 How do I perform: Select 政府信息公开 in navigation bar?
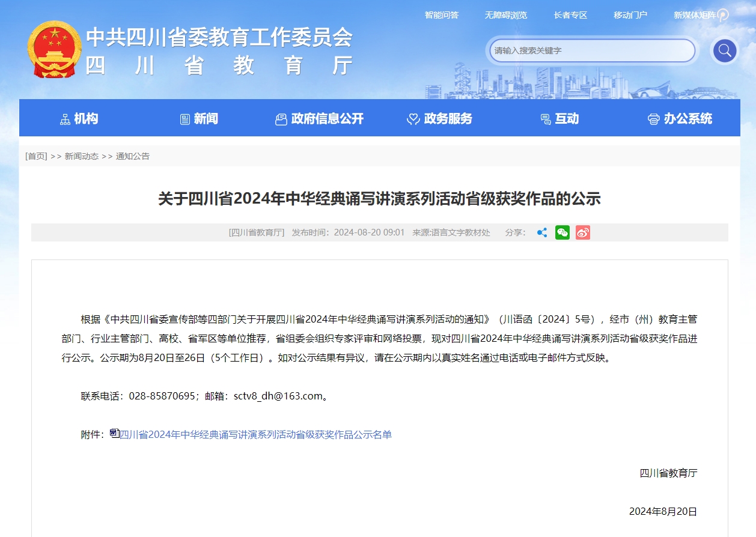pyautogui.click(x=319, y=119)
